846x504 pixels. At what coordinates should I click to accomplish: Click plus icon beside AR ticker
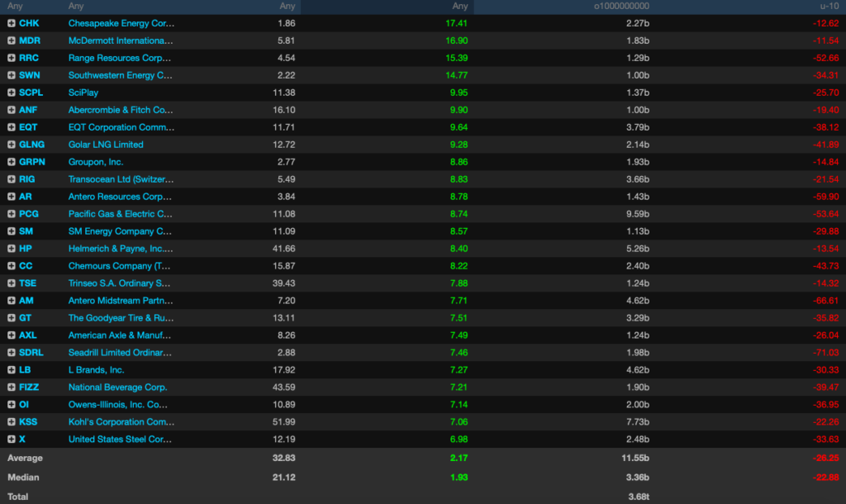tap(12, 197)
